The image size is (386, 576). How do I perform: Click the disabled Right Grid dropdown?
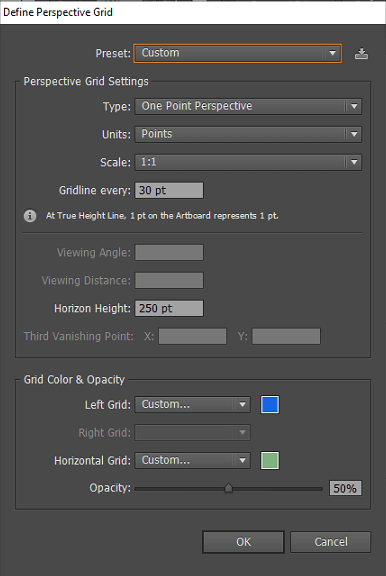192,432
